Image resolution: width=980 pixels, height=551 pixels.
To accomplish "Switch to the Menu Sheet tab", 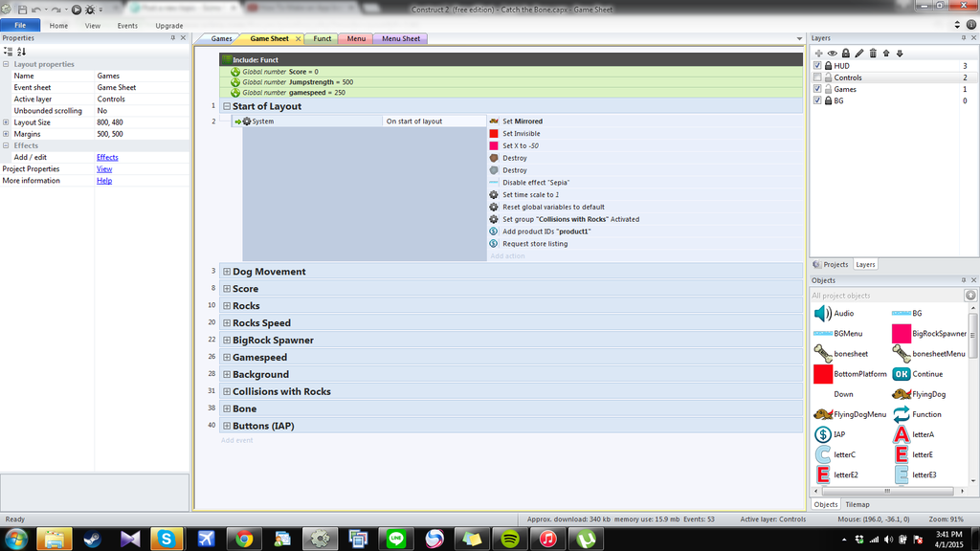I will pos(401,39).
